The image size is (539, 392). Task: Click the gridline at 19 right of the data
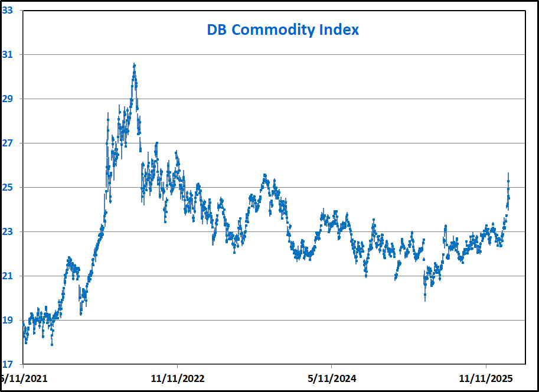click(354, 321)
